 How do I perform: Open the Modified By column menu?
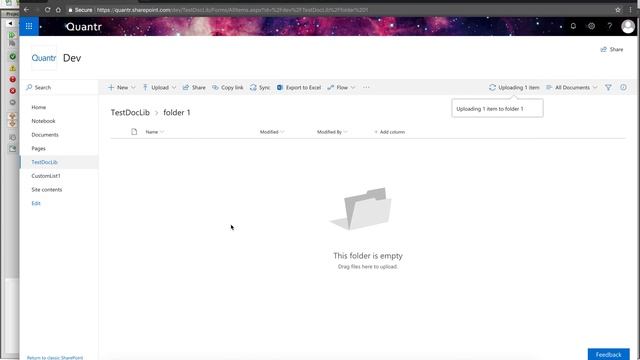(x=332, y=132)
